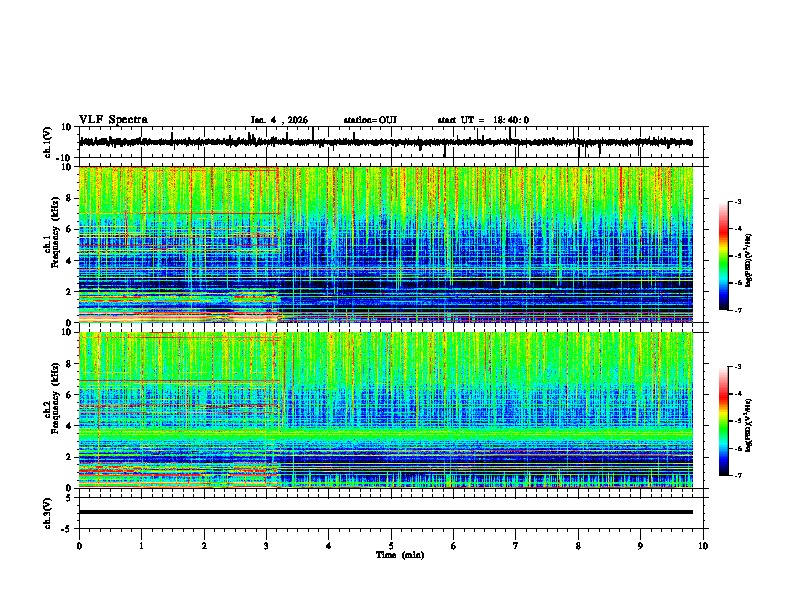Click the "2" kHz tick on ch.2 frequency axis
The image size is (792, 612).
coord(71,457)
